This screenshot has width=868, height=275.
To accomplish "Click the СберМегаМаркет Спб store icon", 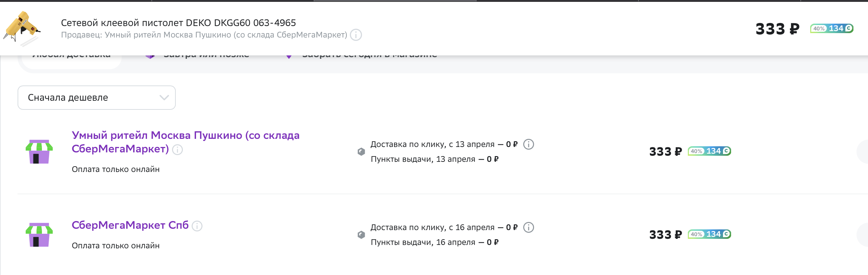I will click(x=39, y=235).
